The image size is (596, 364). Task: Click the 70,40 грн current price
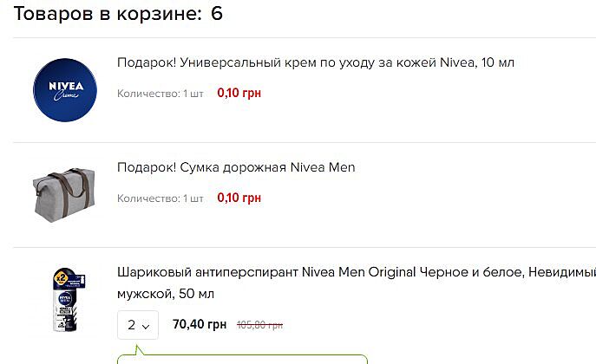tap(200, 325)
